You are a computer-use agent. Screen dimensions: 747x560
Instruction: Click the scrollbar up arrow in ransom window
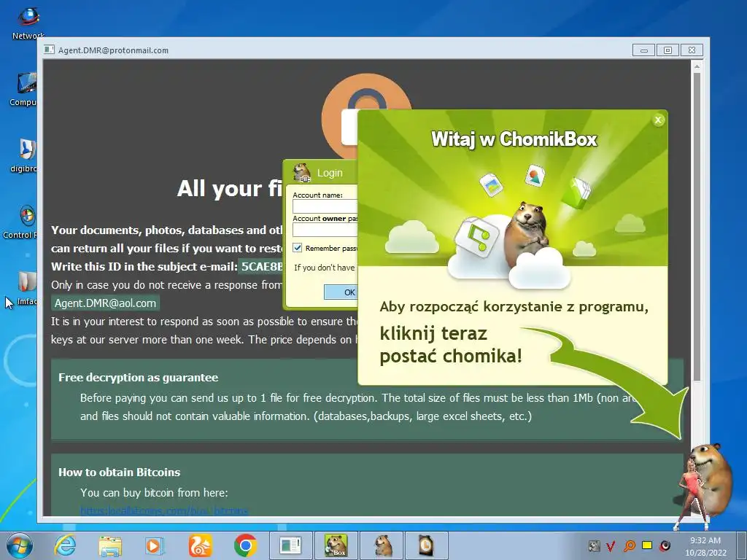[x=697, y=66]
